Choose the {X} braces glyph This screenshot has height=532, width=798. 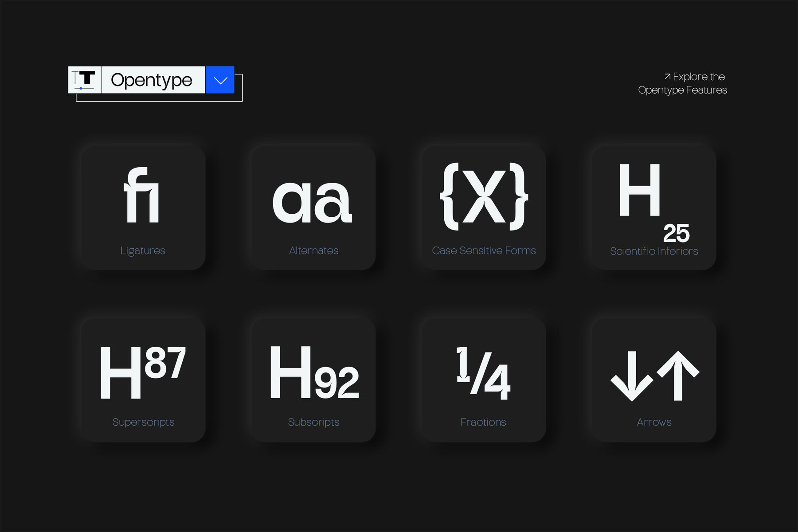(x=484, y=196)
